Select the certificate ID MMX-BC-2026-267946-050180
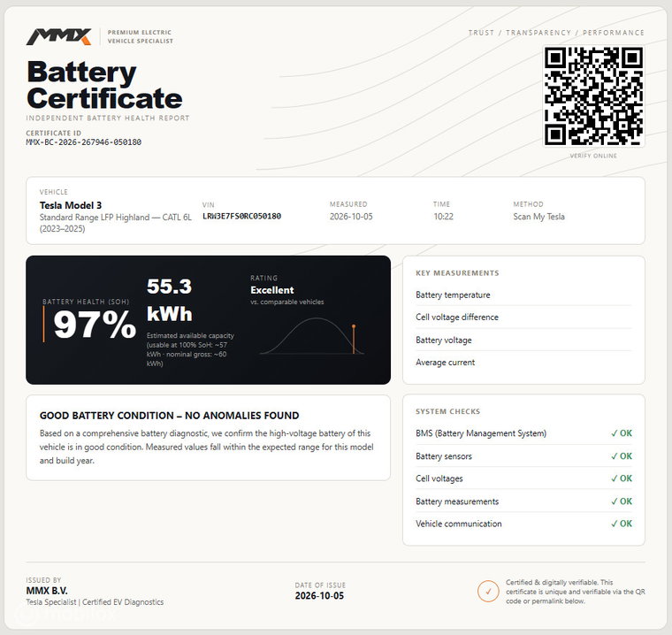This screenshot has height=635, width=672. 84,142
